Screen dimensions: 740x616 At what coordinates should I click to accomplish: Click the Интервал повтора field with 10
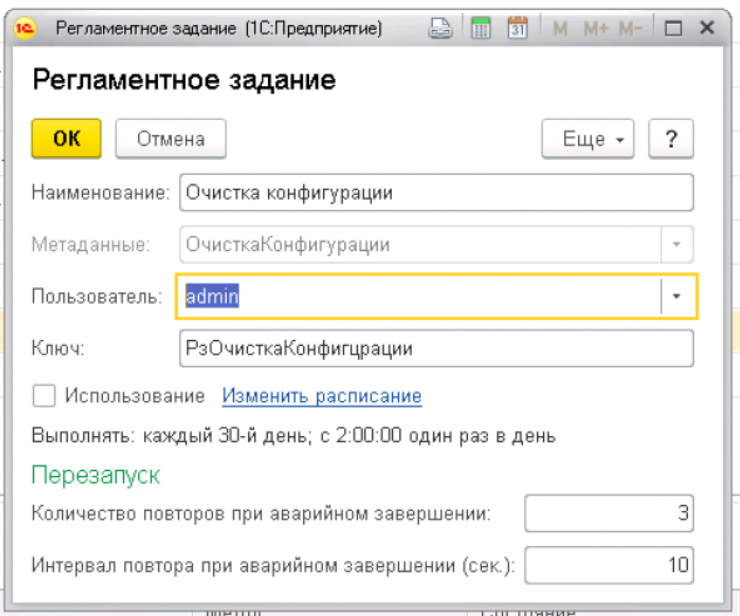pos(609,565)
